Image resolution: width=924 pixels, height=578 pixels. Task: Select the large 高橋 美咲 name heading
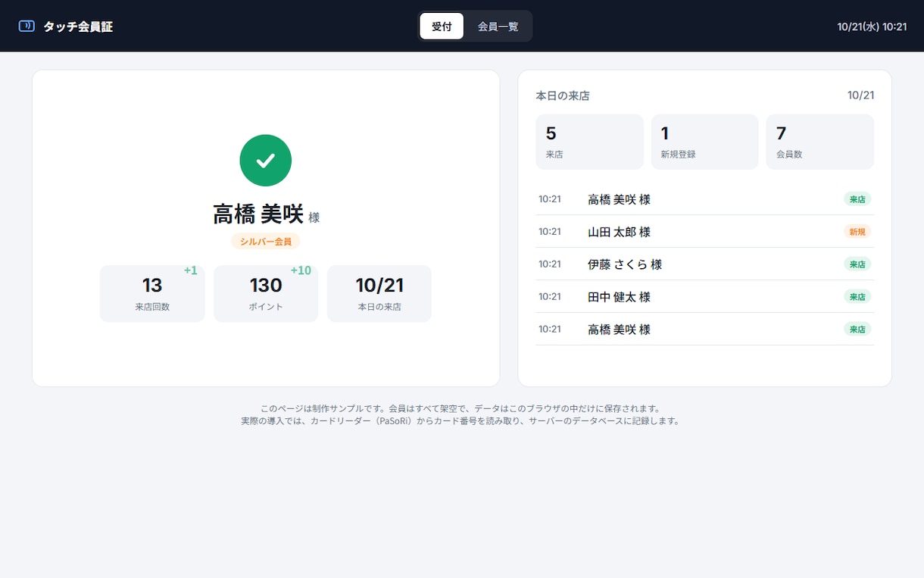(258, 214)
